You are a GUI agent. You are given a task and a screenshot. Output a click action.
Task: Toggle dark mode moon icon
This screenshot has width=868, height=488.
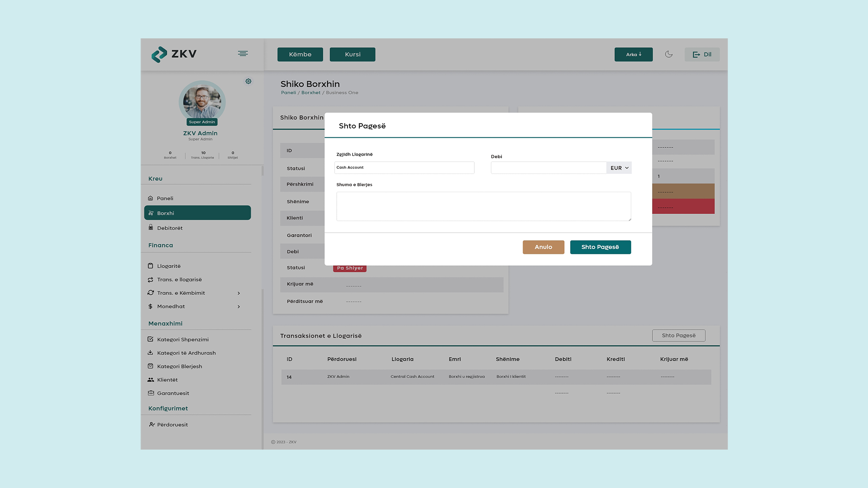tap(669, 54)
